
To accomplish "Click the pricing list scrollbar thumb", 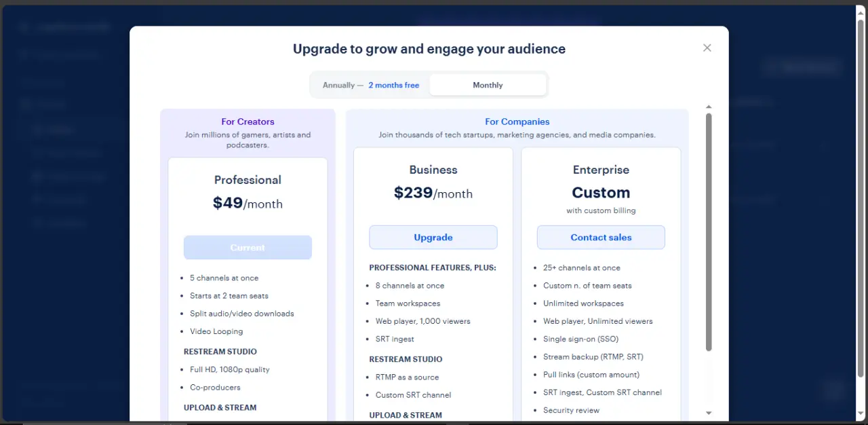I will click(709, 232).
